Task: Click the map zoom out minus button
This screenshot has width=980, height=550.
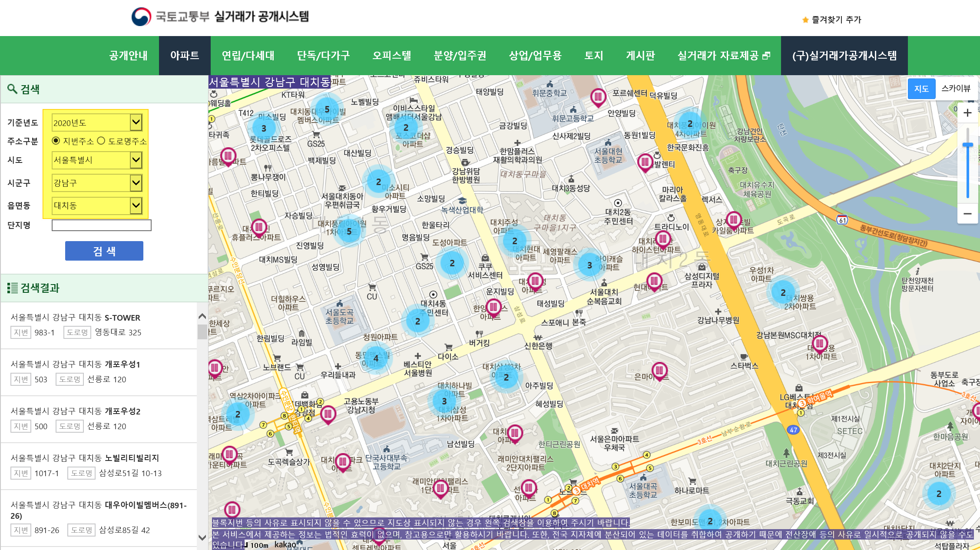Action: (x=967, y=214)
